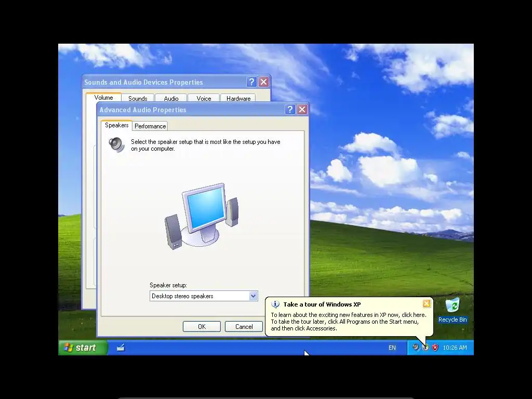Open the red shield security alert tray icon
Screen dimensions: 532x399
[435, 348]
